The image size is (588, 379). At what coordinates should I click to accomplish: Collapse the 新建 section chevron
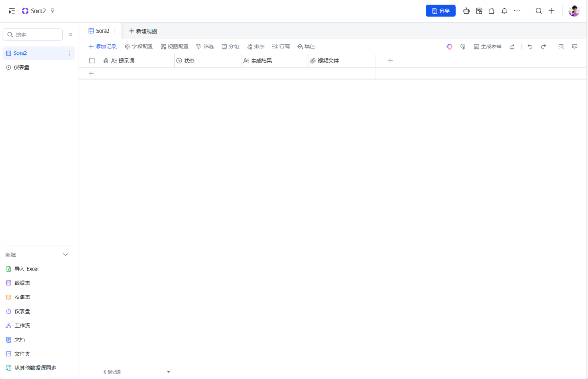point(65,255)
